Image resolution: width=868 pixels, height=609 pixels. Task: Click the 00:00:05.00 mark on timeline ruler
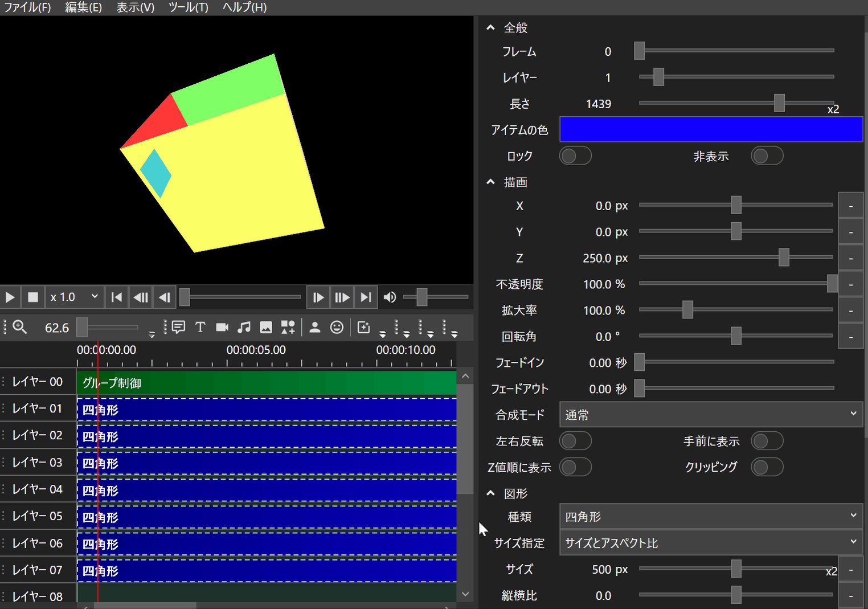point(256,350)
